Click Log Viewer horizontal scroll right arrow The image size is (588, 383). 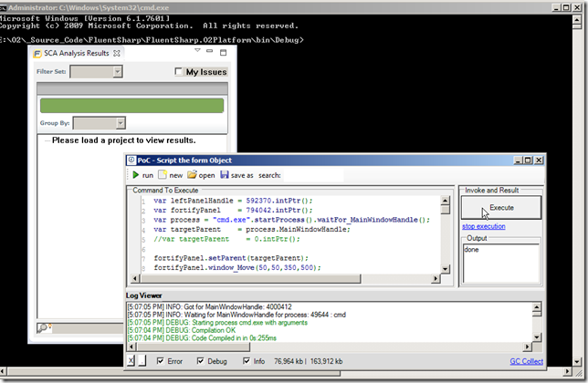pos(528,347)
